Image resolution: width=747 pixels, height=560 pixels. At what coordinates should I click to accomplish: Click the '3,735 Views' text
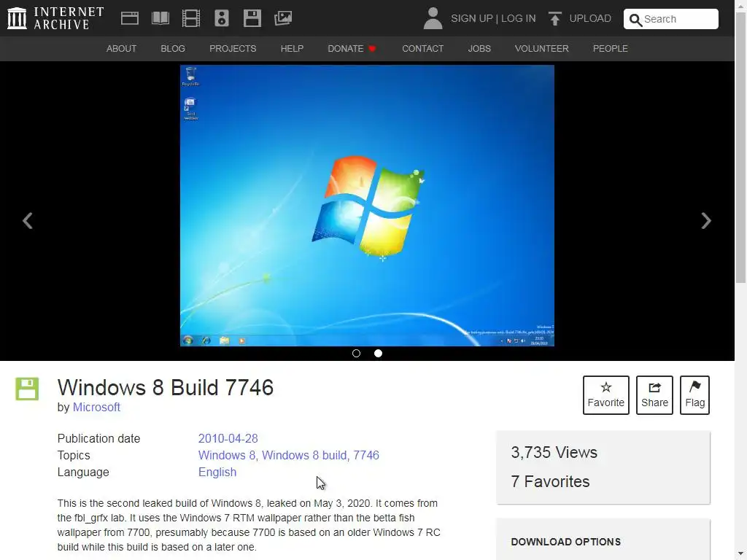[x=554, y=452]
